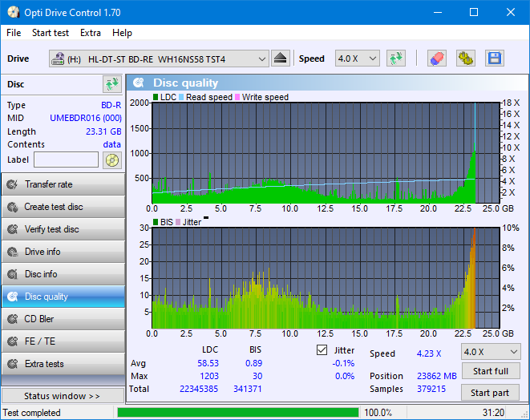Click the green BIS legend swatch
The height and width of the screenshot is (420, 530).
[156, 222]
